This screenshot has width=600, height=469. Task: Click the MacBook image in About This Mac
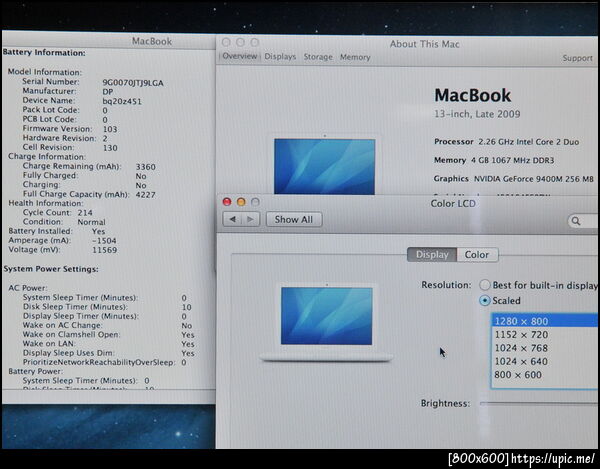(324, 166)
